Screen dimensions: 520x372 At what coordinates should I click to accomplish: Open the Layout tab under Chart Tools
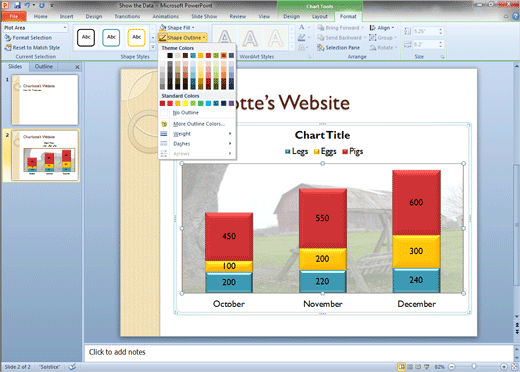tap(320, 16)
